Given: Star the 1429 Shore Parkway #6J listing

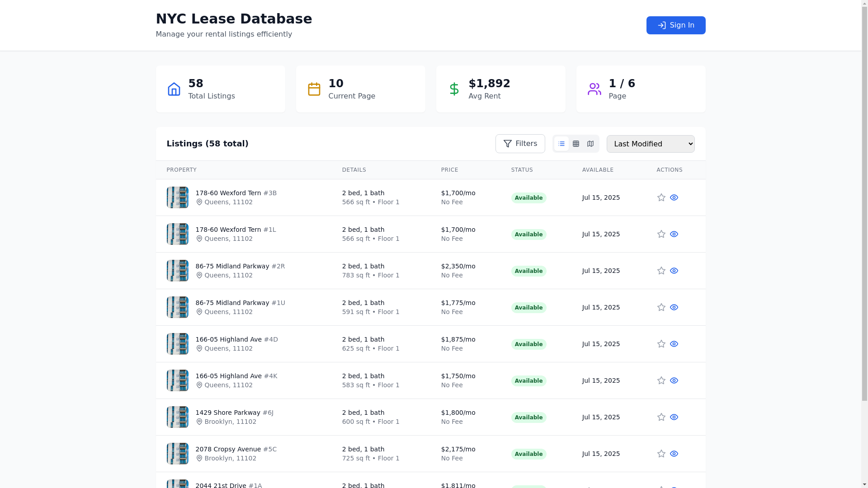Looking at the screenshot, I should (661, 417).
